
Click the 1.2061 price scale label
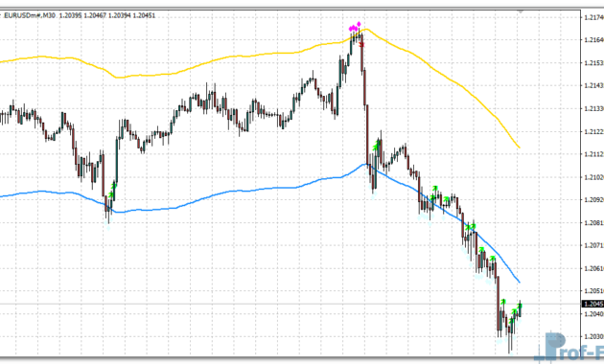[593, 268]
